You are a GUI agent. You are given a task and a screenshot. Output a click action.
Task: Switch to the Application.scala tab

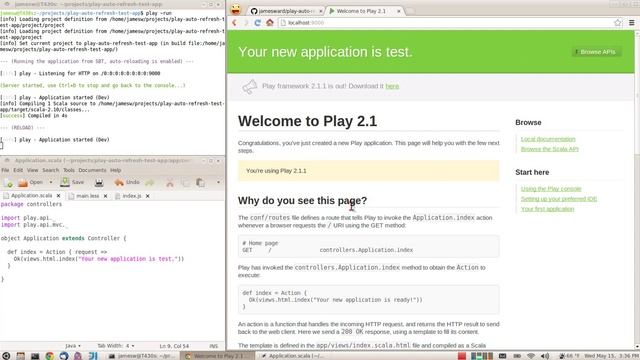click(32, 196)
